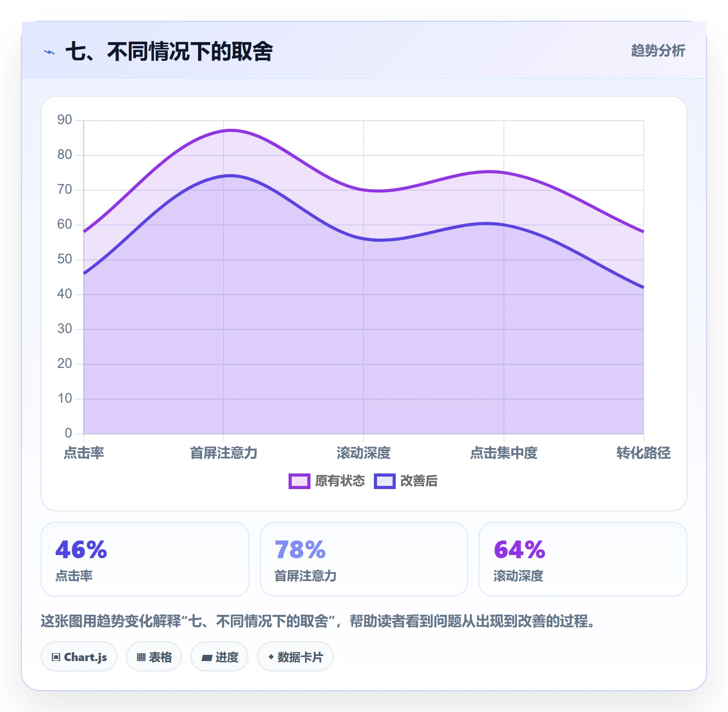Viewport: 728px width, 712px height.
Task: Click the y-axis tick label 70
Action: [64, 190]
